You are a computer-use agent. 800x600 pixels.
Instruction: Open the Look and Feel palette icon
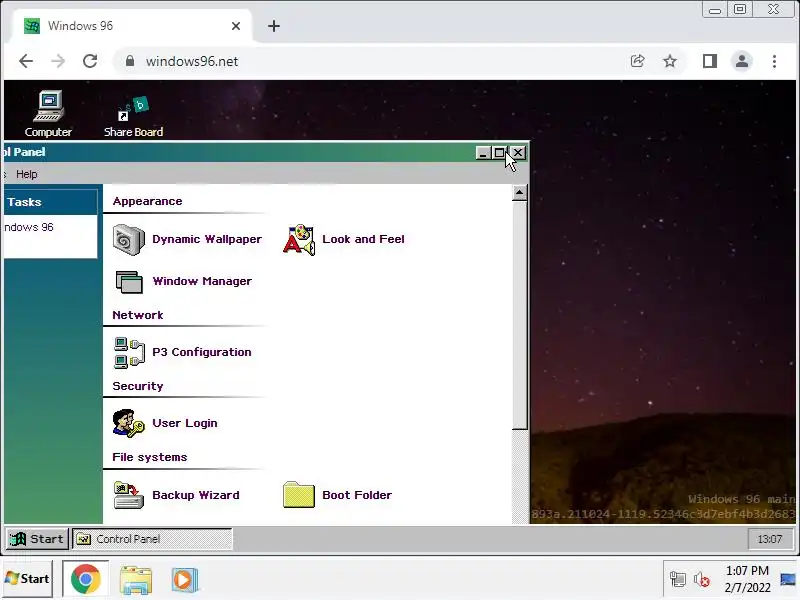point(299,239)
